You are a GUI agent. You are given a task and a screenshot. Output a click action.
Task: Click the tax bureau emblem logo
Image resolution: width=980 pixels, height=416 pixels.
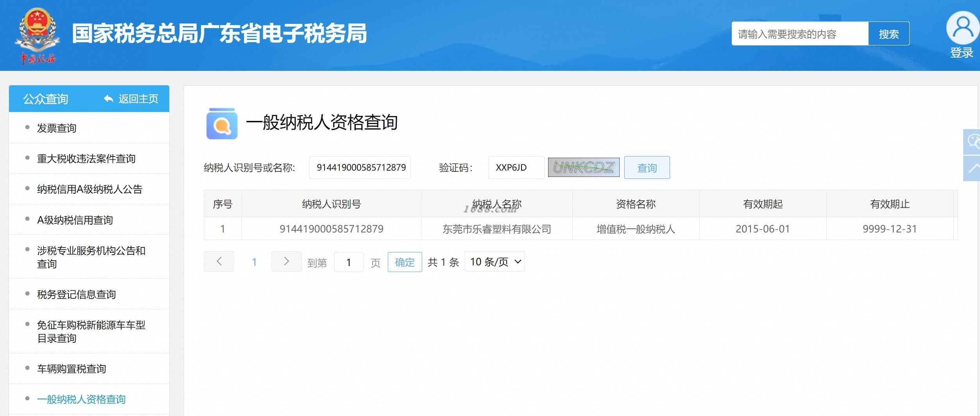(37, 36)
